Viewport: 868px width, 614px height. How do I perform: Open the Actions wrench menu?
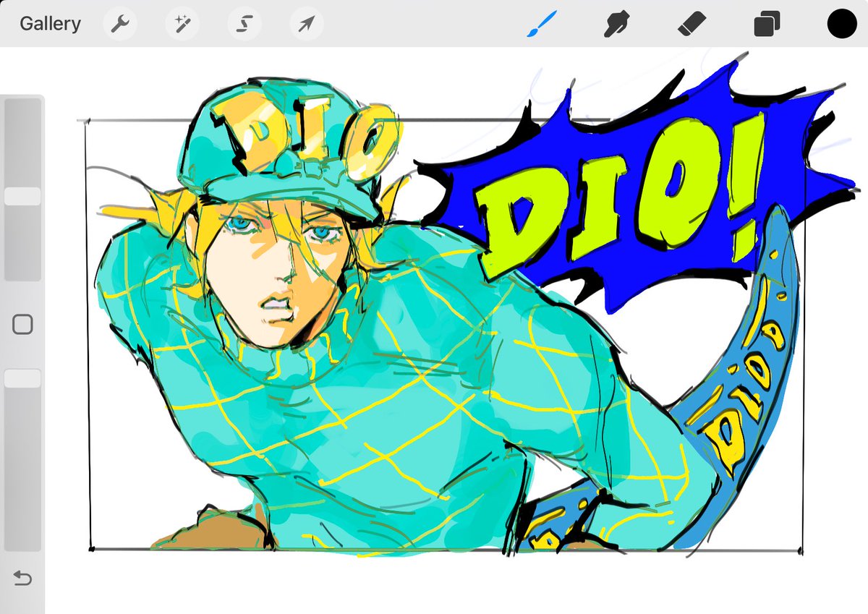click(x=119, y=25)
